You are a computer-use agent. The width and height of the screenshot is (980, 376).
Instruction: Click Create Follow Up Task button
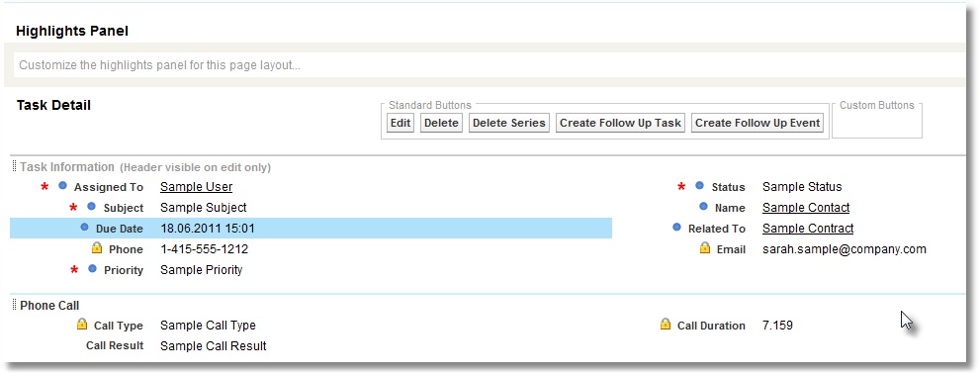coord(621,123)
